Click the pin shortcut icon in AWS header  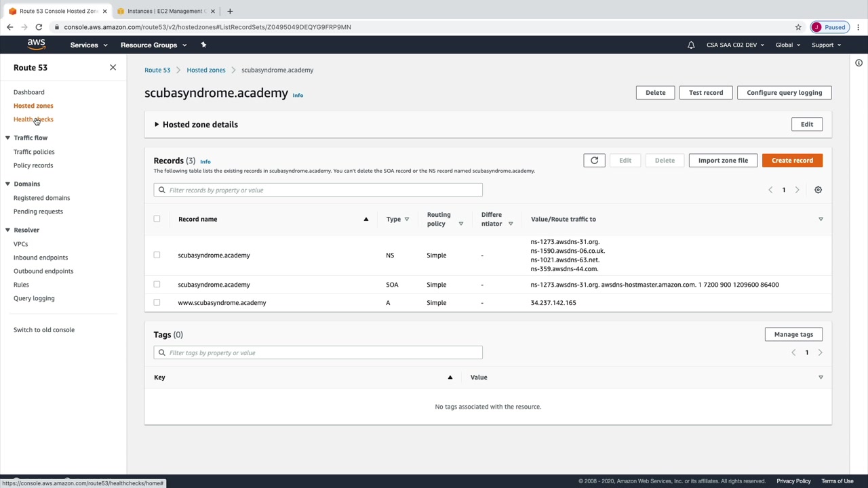coord(203,45)
